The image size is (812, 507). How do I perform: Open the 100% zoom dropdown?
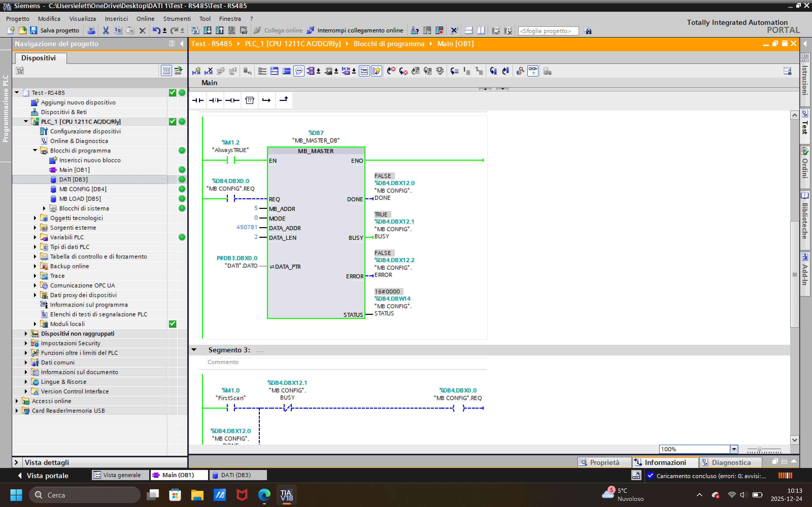click(x=734, y=449)
